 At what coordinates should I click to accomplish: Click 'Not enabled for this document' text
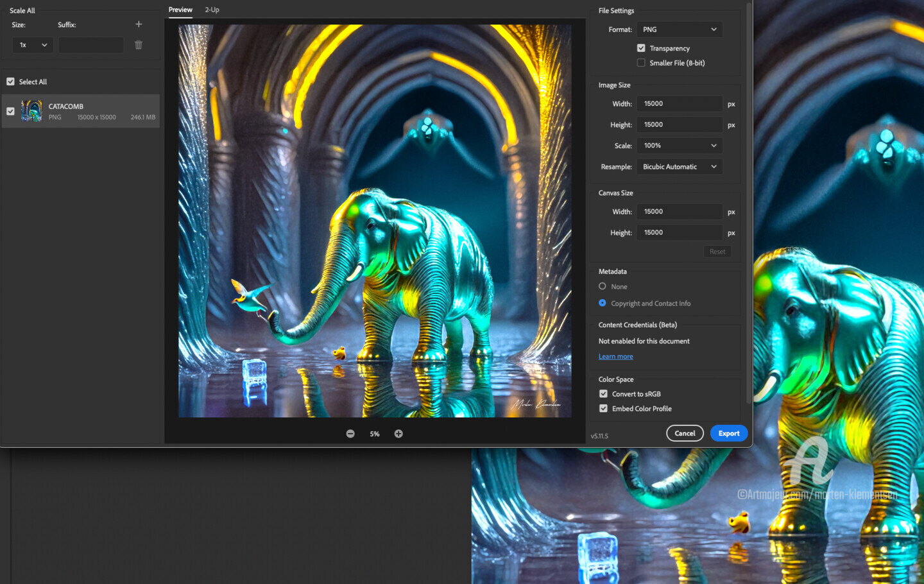coord(644,341)
